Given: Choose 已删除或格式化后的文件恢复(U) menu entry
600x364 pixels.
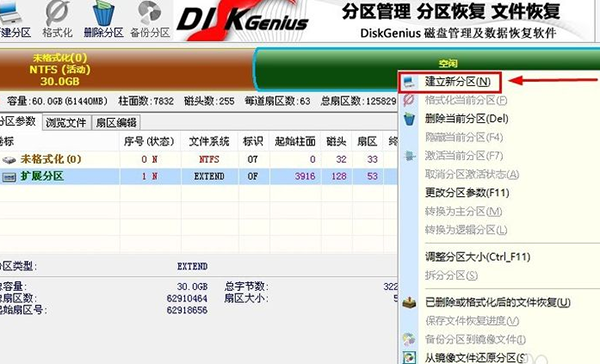Looking at the screenshot, I should [x=498, y=303].
